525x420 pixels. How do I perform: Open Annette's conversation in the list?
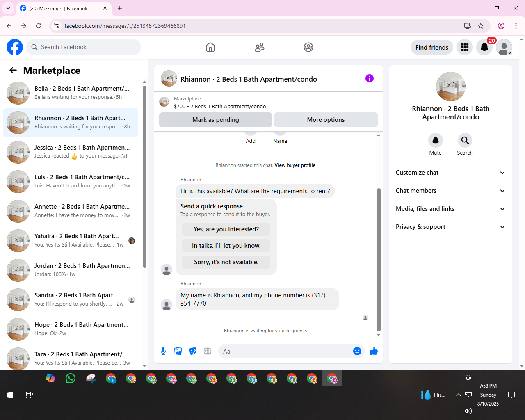click(71, 211)
